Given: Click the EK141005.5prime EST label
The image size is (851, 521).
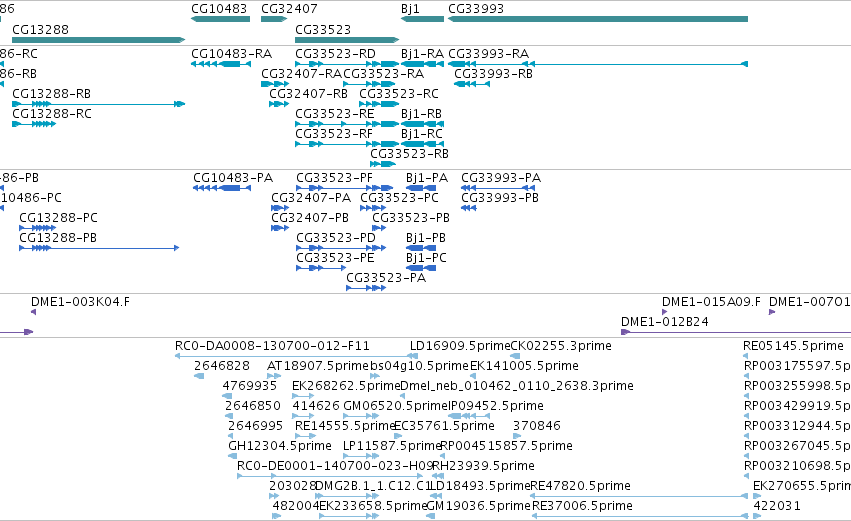Looking at the screenshot, I should pyautogui.click(x=524, y=366).
